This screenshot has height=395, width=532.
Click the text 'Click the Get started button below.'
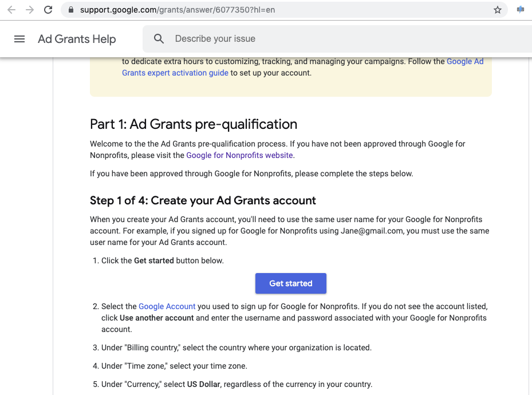(x=163, y=260)
